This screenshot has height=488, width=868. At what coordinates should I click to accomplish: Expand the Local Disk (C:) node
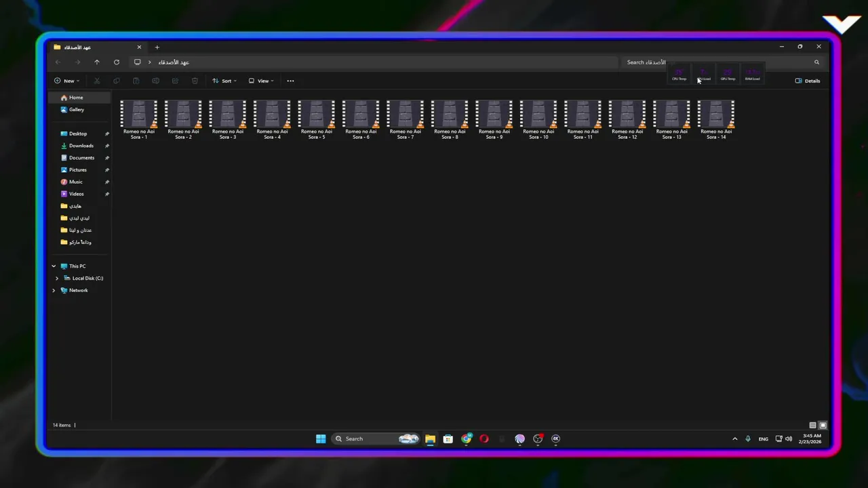tap(57, 278)
